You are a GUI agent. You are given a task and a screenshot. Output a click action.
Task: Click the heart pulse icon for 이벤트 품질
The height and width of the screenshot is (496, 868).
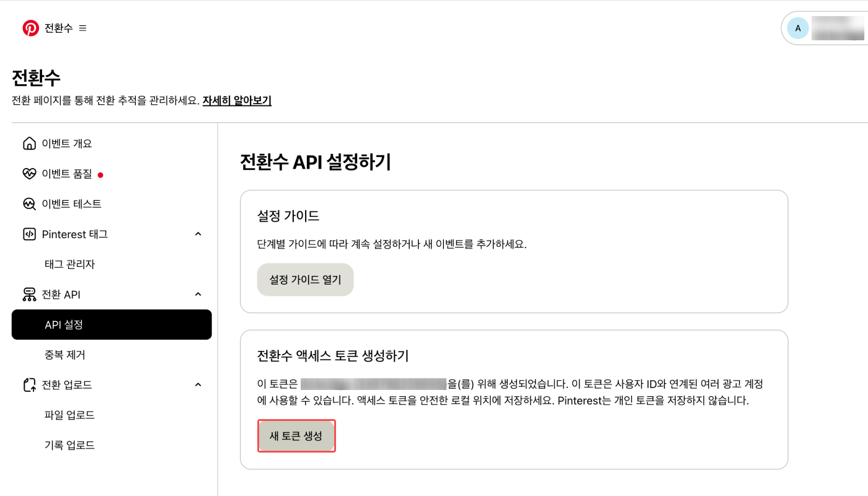tap(29, 174)
